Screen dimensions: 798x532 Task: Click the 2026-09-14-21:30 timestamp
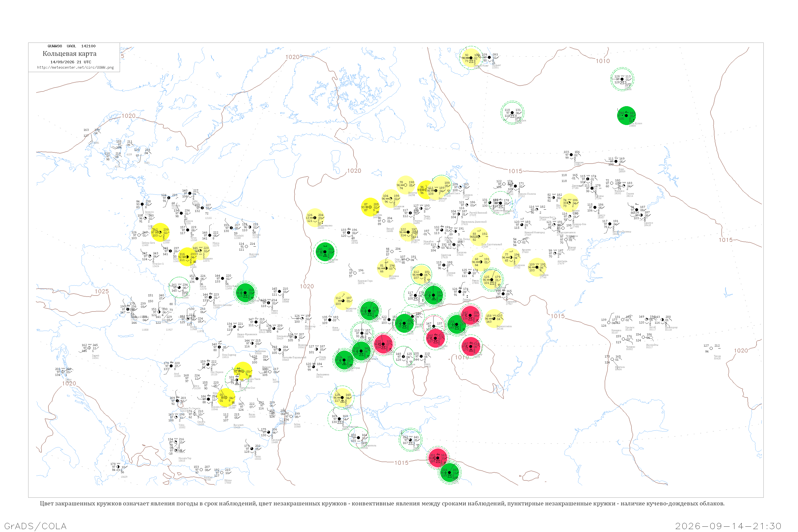click(x=728, y=526)
